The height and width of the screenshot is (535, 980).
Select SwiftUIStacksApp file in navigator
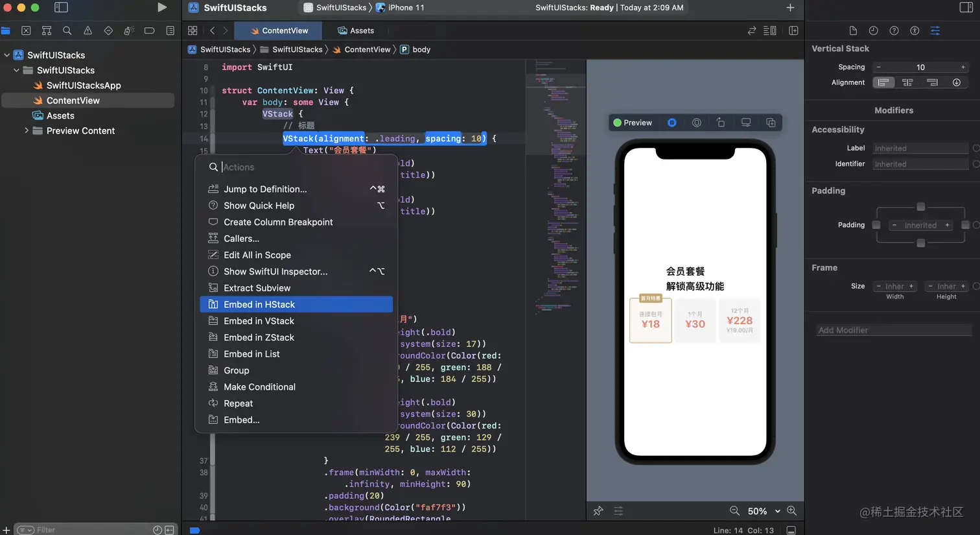(x=84, y=85)
